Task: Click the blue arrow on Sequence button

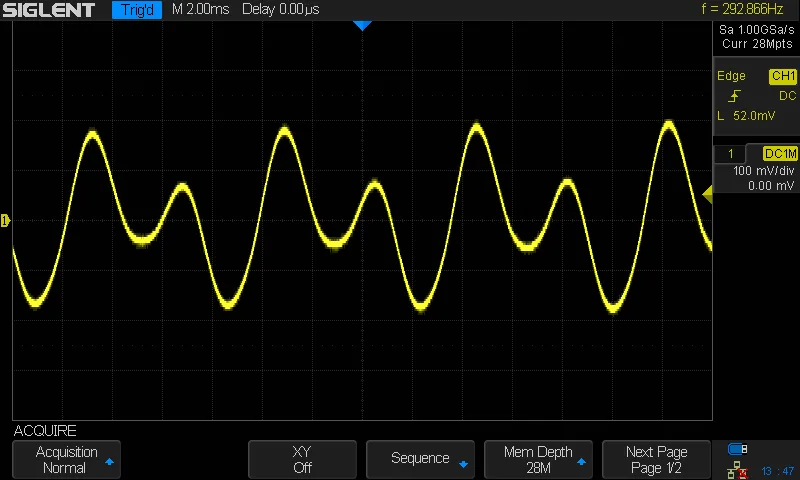Action: coord(463,464)
